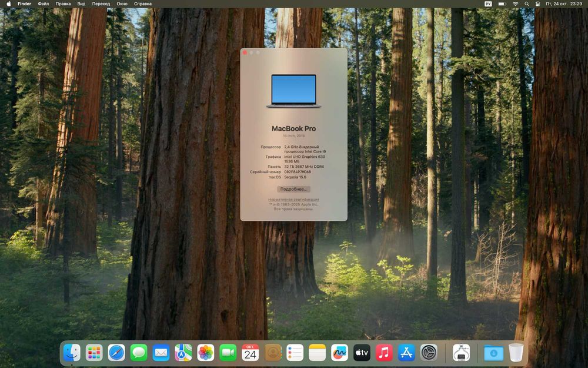Open the Trash in the Dock

point(516,353)
